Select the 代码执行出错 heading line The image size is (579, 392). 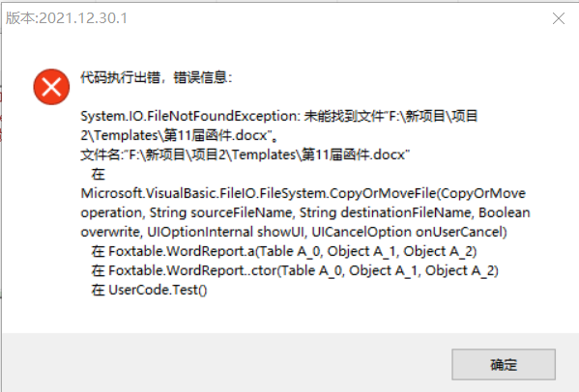[157, 77]
